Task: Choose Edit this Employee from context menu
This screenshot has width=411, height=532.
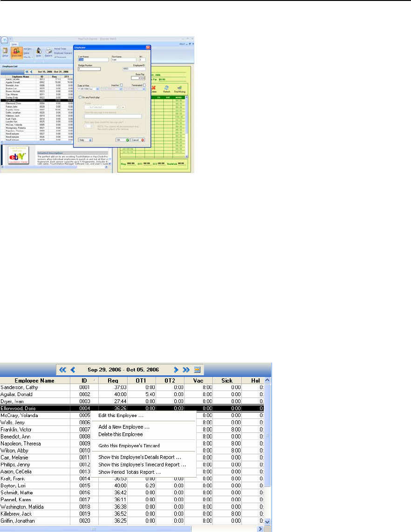Action: (121, 416)
